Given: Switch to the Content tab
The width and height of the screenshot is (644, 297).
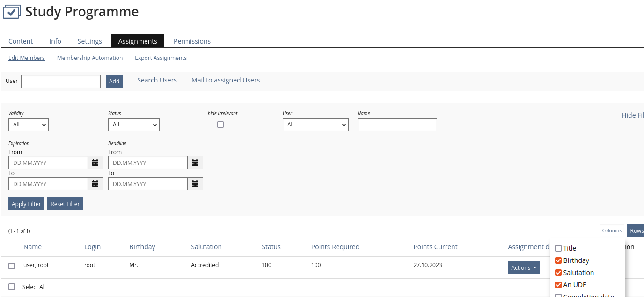Looking at the screenshot, I should [x=21, y=41].
